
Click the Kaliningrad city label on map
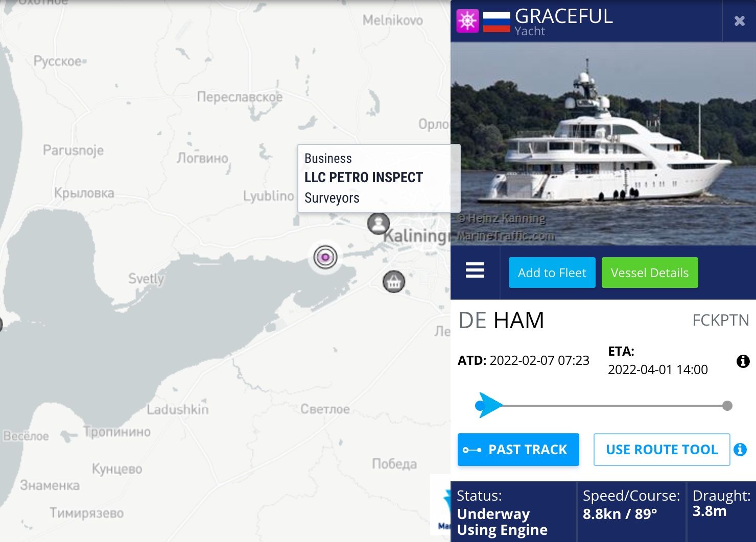(416, 236)
